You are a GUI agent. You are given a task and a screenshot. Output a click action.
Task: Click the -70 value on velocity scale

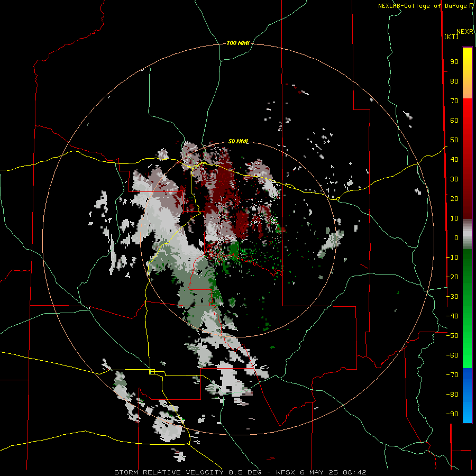452,375
